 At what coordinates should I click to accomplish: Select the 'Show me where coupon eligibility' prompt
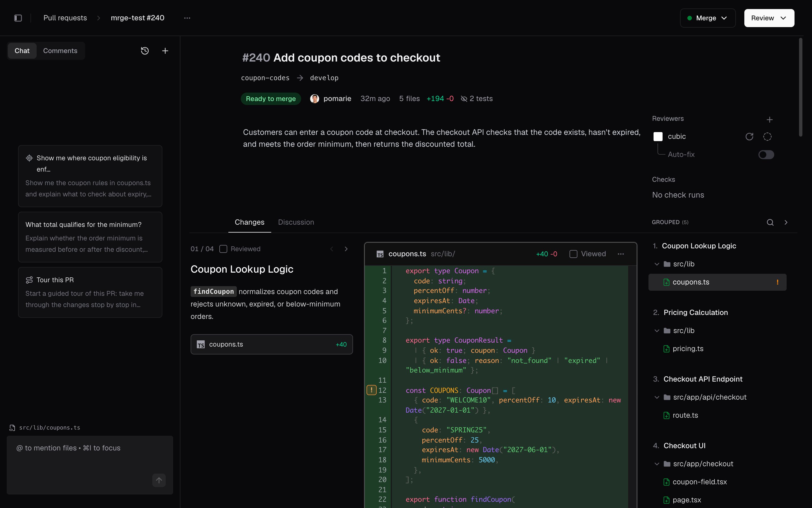[90, 176]
